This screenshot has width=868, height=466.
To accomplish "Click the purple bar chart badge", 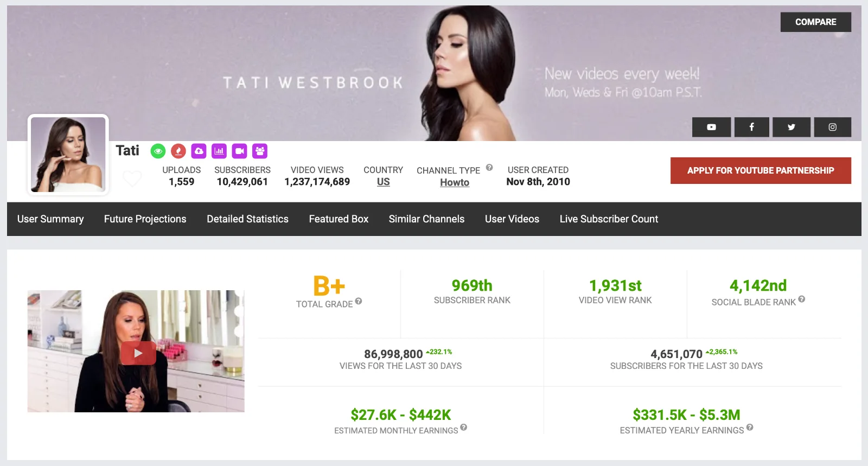I will pos(219,151).
